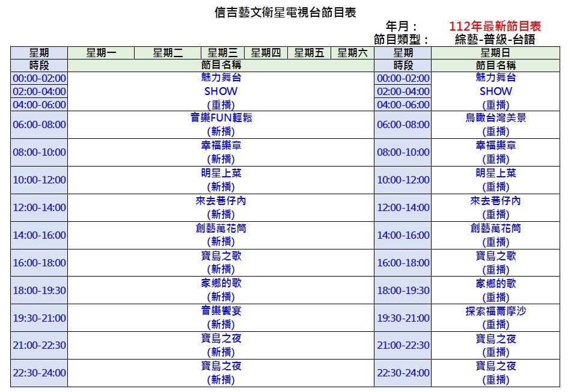Screen dimensions: 568x392
Task: Click the 家鄉的歌 (新播) weekday program
Action: tap(221, 290)
